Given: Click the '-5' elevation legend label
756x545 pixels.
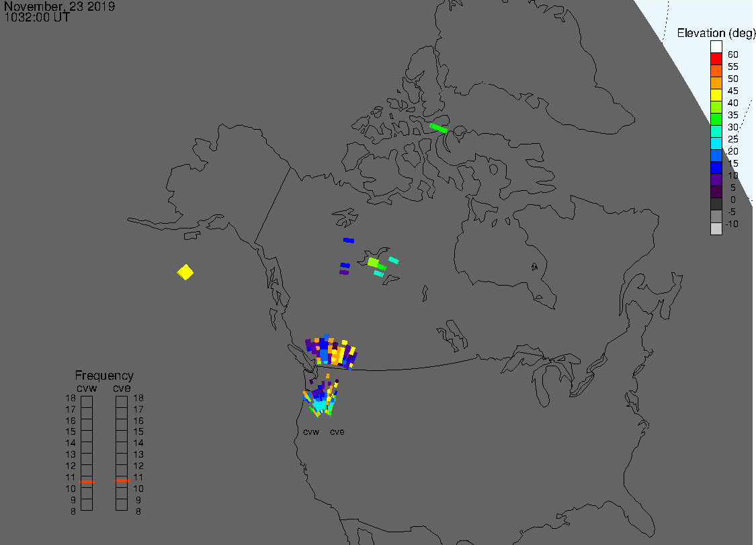Looking at the screenshot, I should tap(732, 212).
